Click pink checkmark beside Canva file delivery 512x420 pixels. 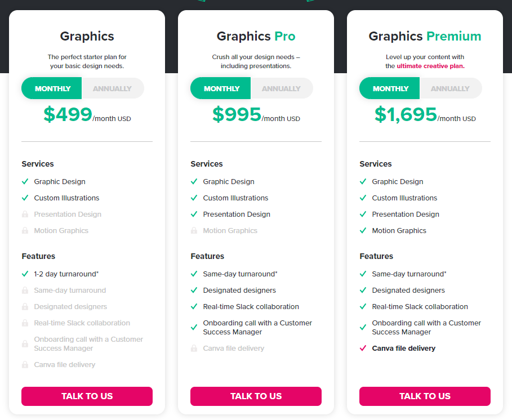363,348
